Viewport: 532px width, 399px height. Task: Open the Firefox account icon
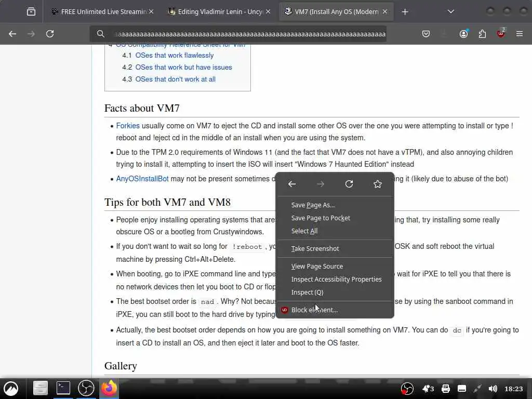coord(463,34)
